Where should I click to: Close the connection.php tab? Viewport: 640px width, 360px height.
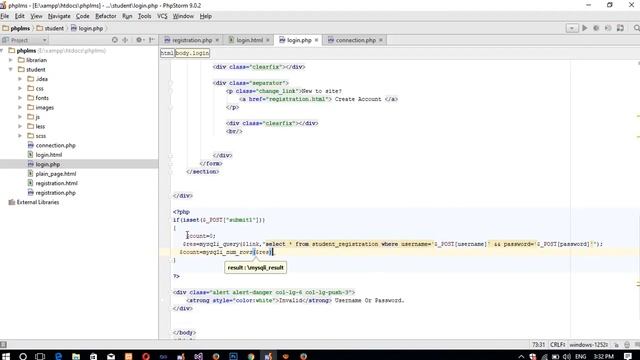coord(381,40)
